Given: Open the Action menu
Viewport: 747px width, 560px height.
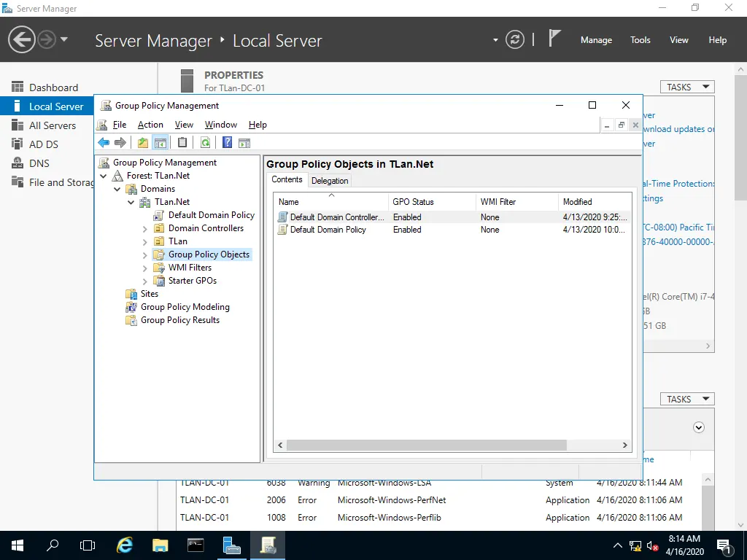Looking at the screenshot, I should [150, 124].
